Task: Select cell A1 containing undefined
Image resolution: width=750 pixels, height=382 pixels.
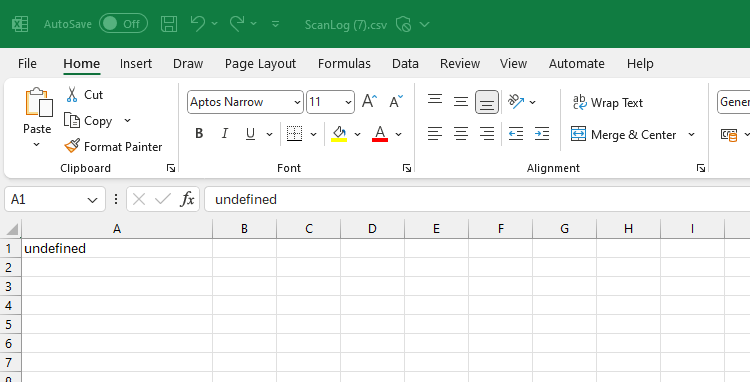Action: 117,249
